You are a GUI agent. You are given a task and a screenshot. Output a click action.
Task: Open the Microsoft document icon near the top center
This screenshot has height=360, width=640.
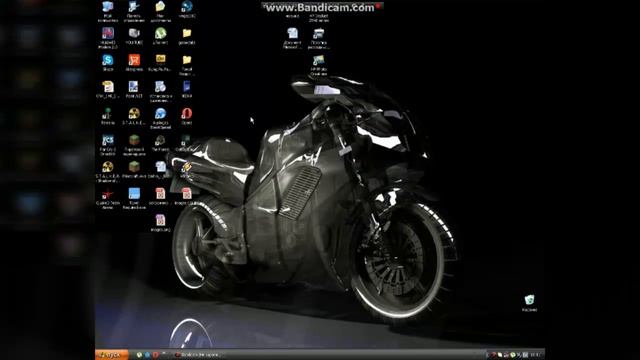292,38
